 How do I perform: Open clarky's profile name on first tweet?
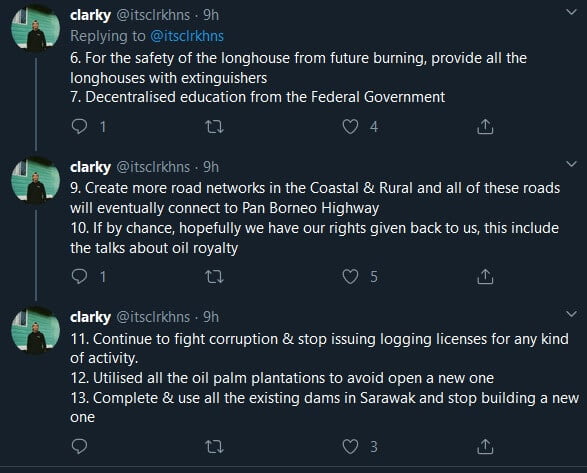point(90,15)
